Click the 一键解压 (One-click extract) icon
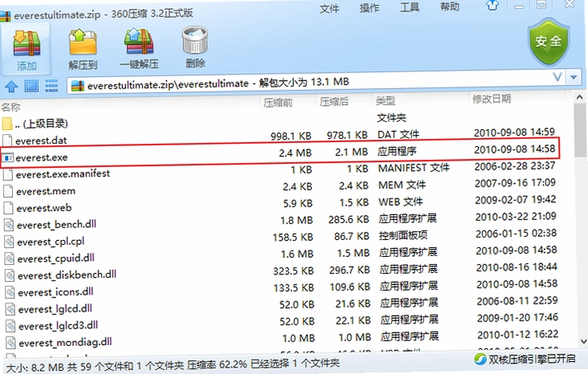The height and width of the screenshot is (374, 588). (x=139, y=42)
